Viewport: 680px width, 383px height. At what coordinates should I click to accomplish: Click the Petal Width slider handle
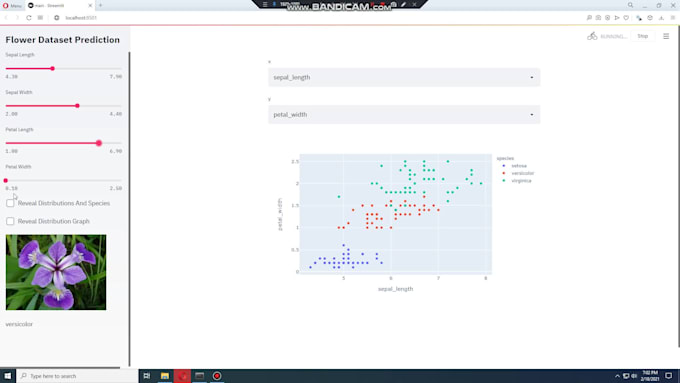coord(6,180)
